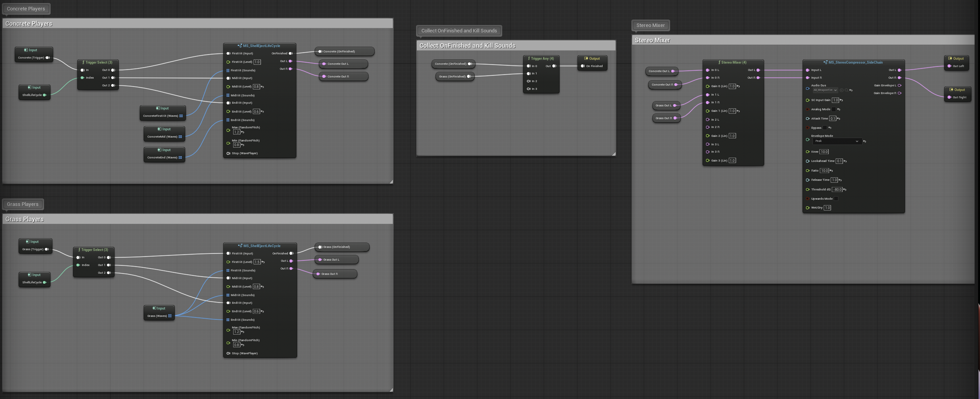Click the Collect OnFinished and Kill Sounds bubble
Screen dimensions: 980x399
click(x=459, y=31)
